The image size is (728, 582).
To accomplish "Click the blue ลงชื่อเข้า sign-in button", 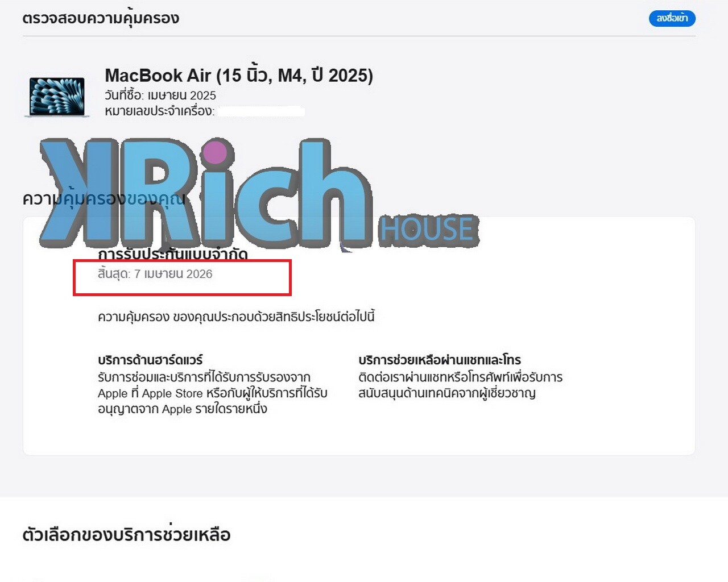I will [x=672, y=18].
